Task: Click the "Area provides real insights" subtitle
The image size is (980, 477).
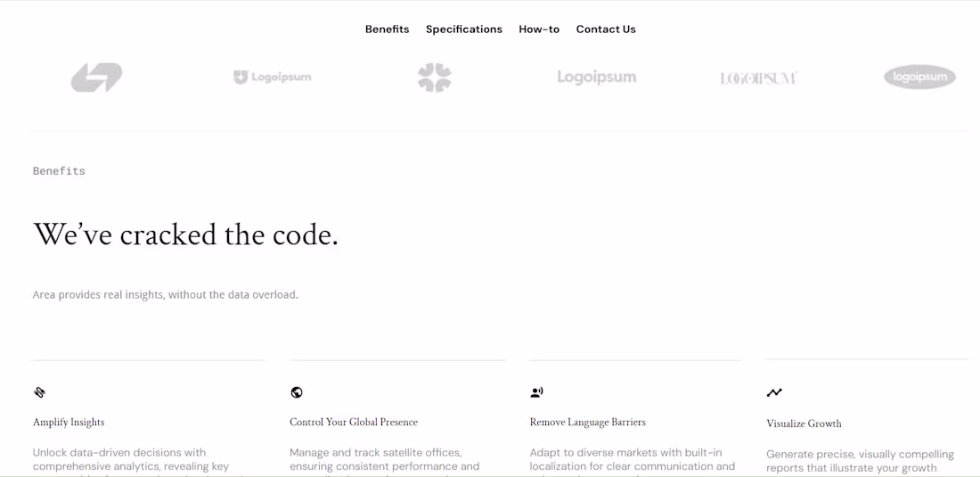Action: pos(166,294)
